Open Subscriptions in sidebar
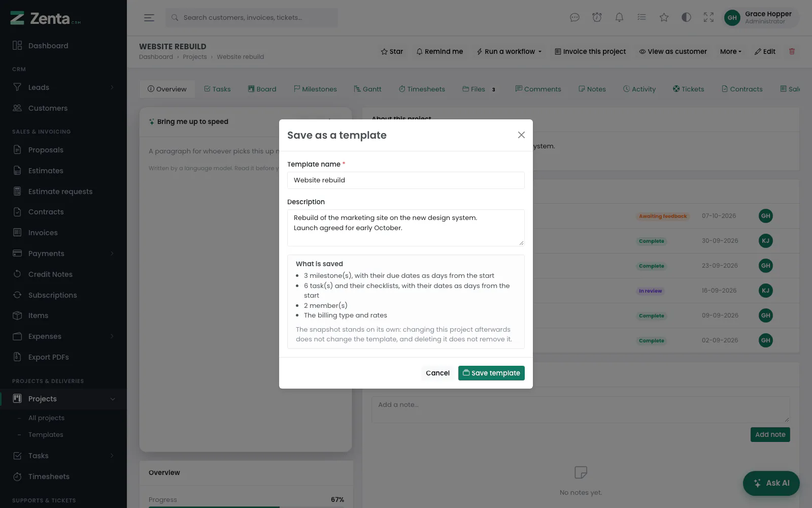This screenshot has height=508, width=812. (x=63, y=295)
